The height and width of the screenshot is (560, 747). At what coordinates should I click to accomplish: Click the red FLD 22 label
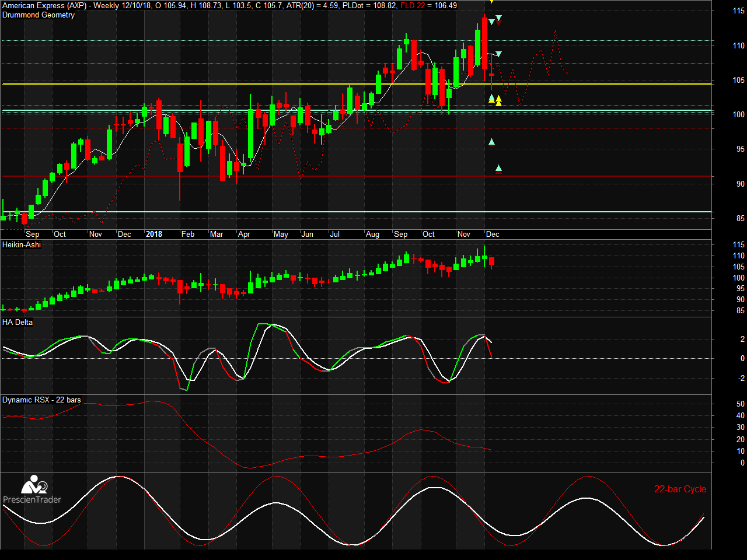pyautogui.click(x=413, y=5)
